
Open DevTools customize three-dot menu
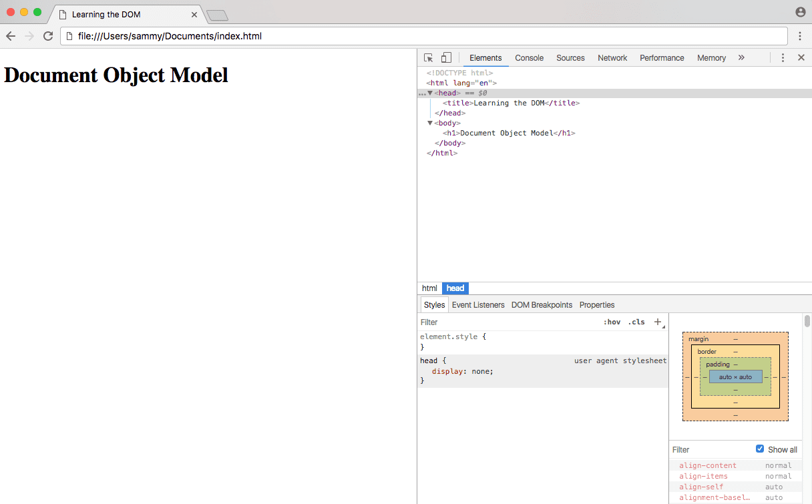click(783, 58)
